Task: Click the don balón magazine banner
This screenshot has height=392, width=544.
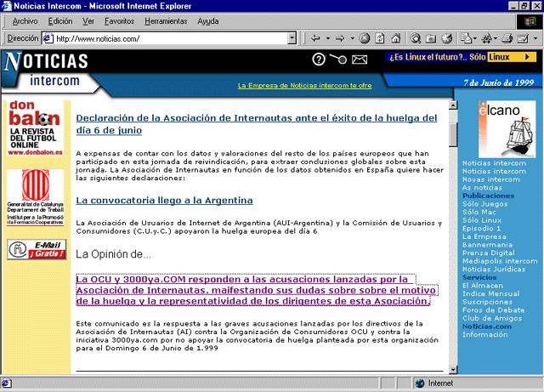Action: pyautogui.click(x=36, y=128)
